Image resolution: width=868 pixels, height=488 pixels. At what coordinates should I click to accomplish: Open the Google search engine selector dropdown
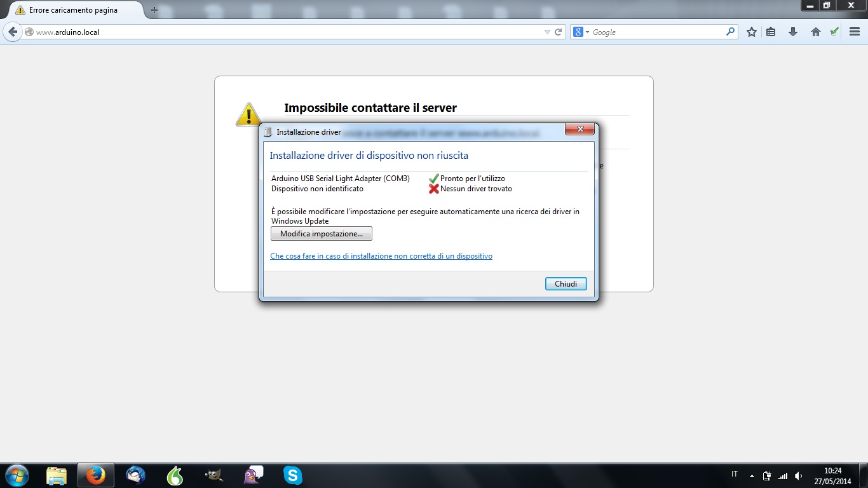581,32
